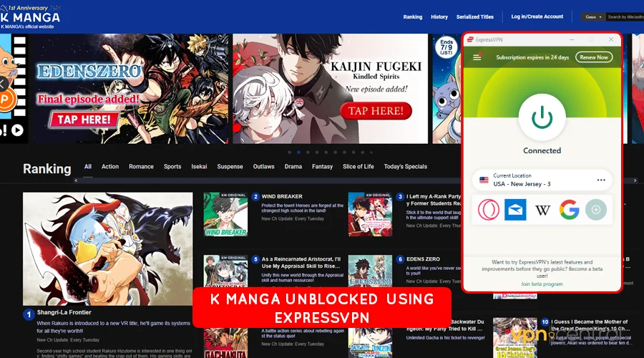The height and width of the screenshot is (358, 644).
Task: Open the Genre dropdown in the header
Action: click(x=593, y=17)
